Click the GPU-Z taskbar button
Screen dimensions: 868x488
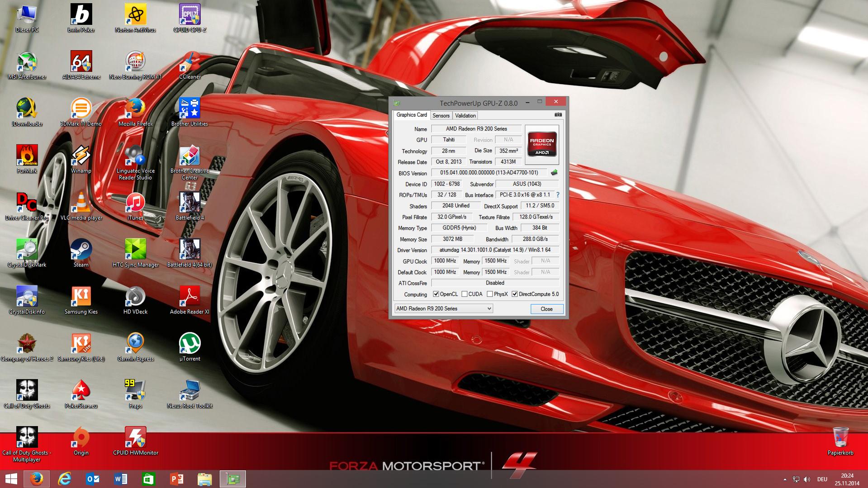point(233,479)
